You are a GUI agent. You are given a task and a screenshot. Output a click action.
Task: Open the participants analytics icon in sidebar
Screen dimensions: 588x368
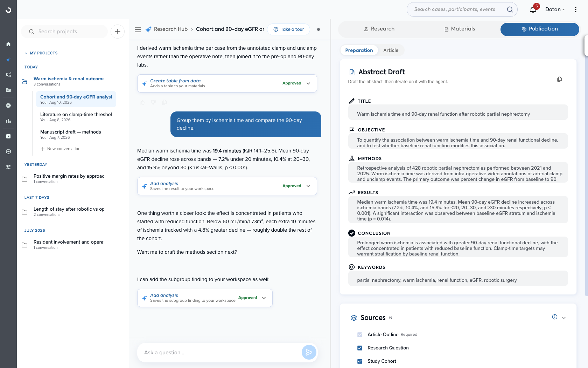click(8, 75)
